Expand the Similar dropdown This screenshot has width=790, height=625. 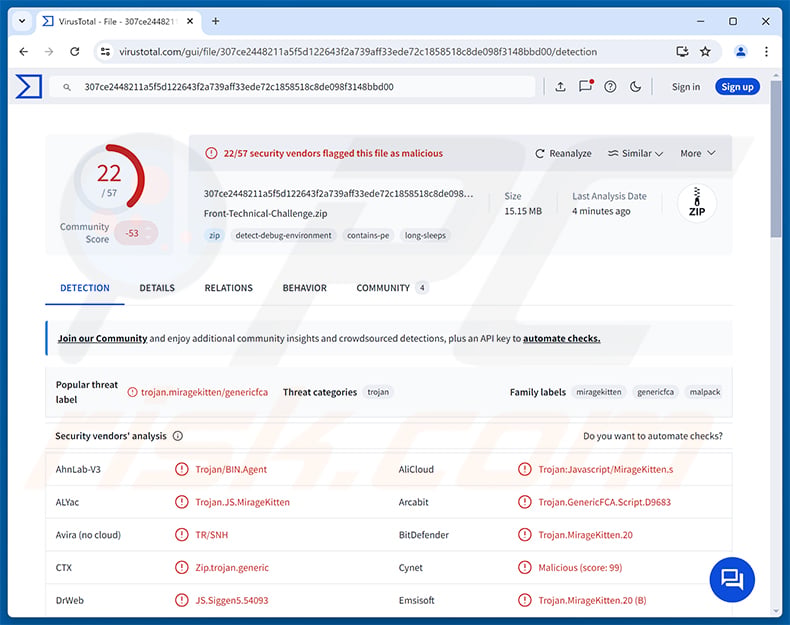pyautogui.click(x=635, y=153)
